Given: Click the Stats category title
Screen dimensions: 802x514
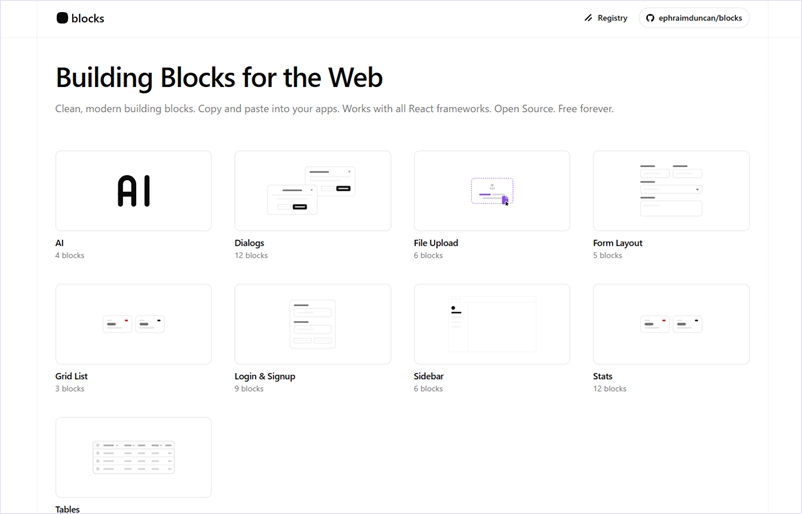Looking at the screenshot, I should (603, 377).
